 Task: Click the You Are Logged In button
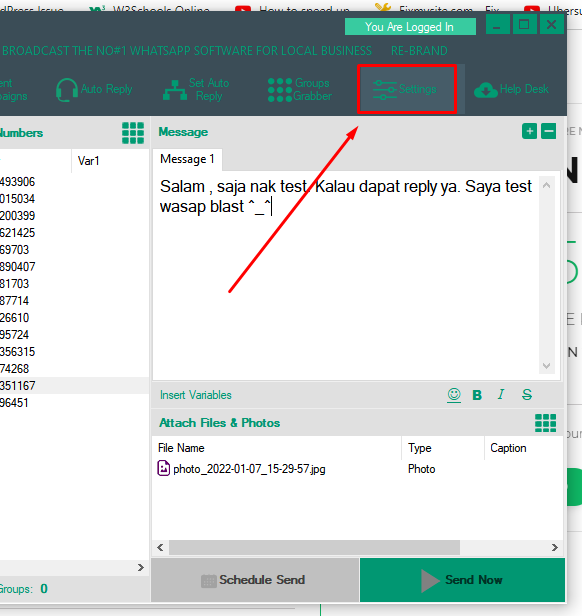(410, 27)
